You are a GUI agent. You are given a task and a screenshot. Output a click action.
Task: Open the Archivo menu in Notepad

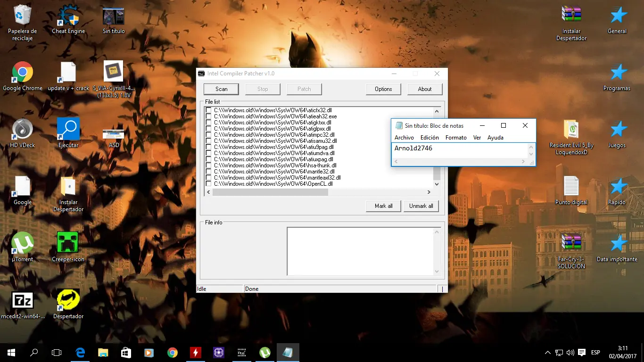click(x=404, y=138)
